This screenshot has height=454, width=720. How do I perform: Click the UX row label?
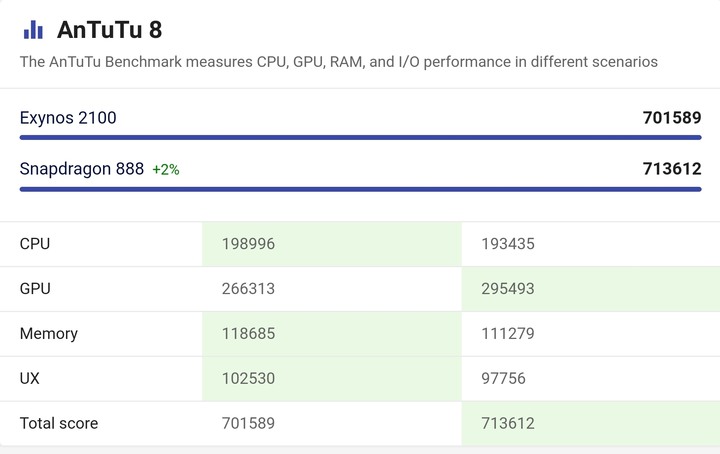[x=30, y=378]
